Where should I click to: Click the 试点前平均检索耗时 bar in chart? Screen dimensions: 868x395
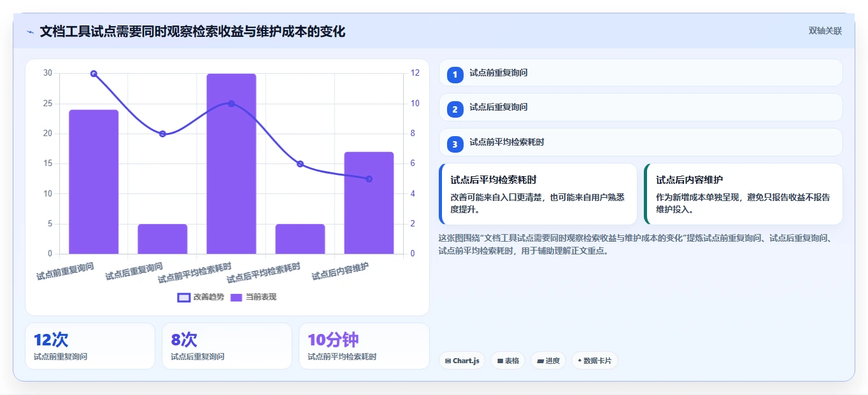231,163
